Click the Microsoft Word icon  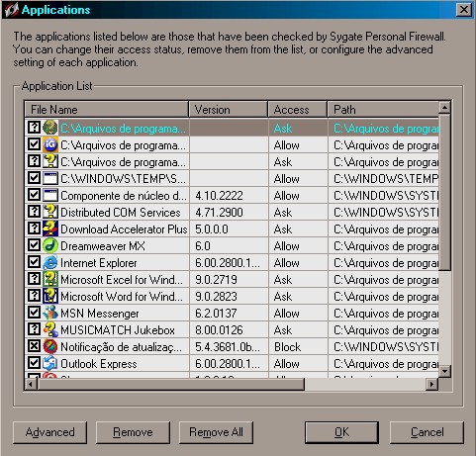click(50, 296)
